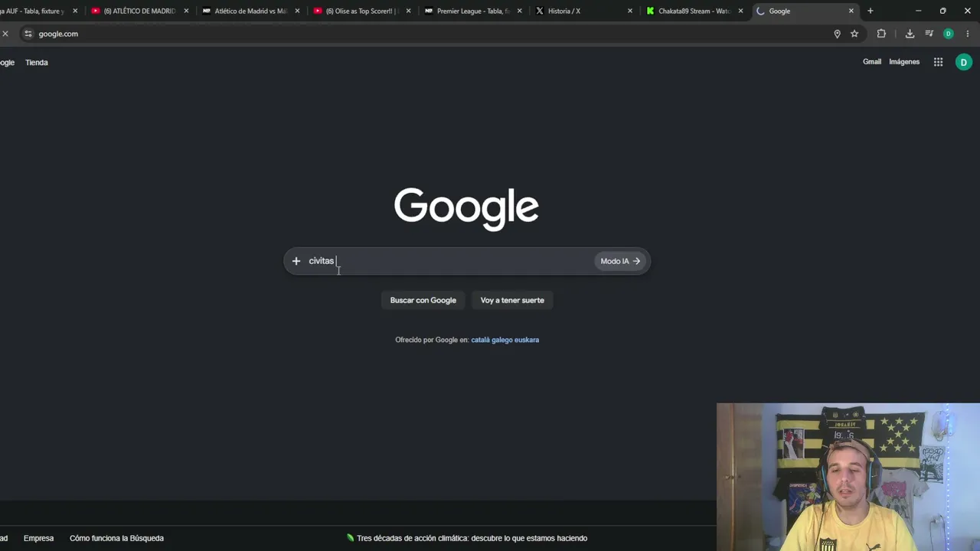Switch to the Premier League tab
The image size is (980, 551).
pyautogui.click(x=472, y=11)
